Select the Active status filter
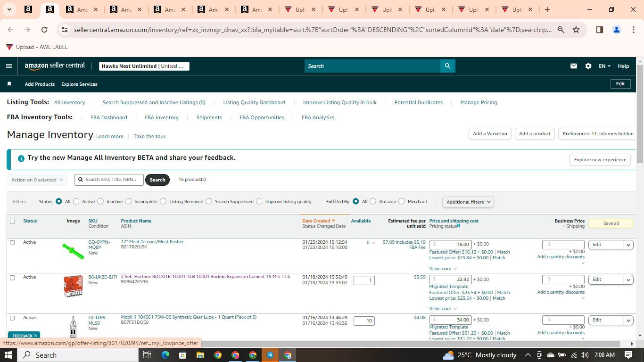This screenshot has width=644, height=362. point(76,201)
